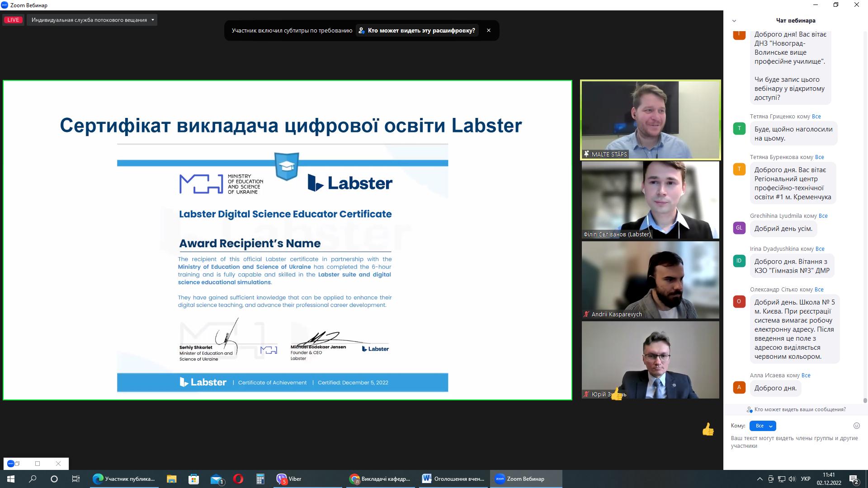Click Andrii Kasparevych muted microphone icon
Viewport: 868px width, 488px height.
(586, 314)
